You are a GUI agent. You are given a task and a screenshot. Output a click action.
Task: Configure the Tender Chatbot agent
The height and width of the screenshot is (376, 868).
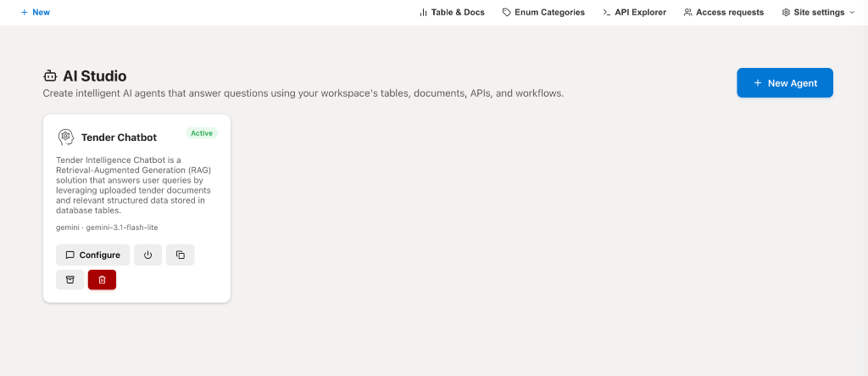pyautogui.click(x=93, y=255)
